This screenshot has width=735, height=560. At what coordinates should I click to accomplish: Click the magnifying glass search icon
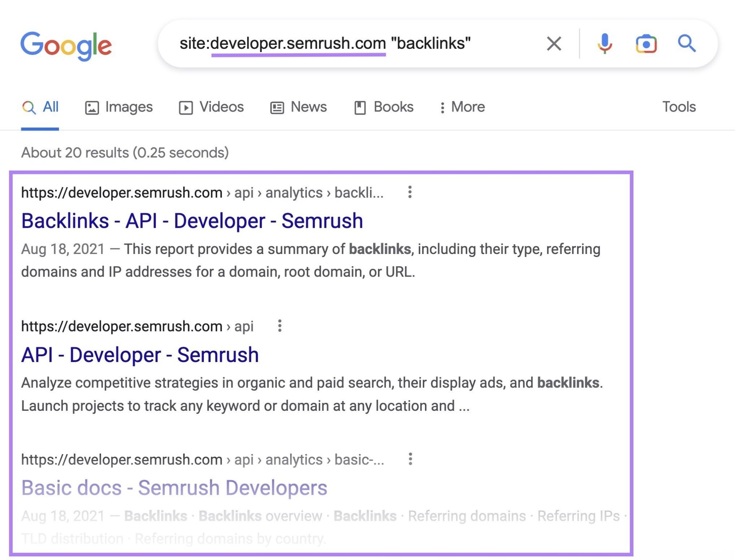687,43
